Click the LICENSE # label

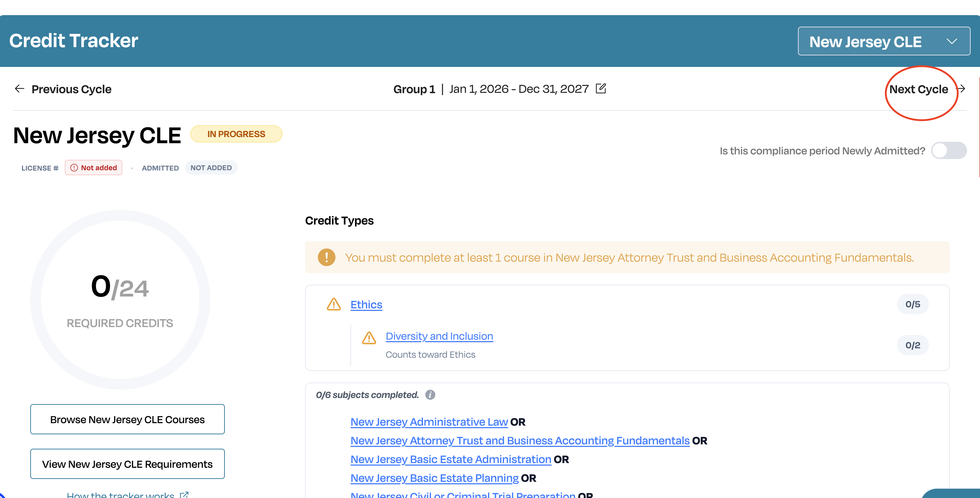[40, 168]
